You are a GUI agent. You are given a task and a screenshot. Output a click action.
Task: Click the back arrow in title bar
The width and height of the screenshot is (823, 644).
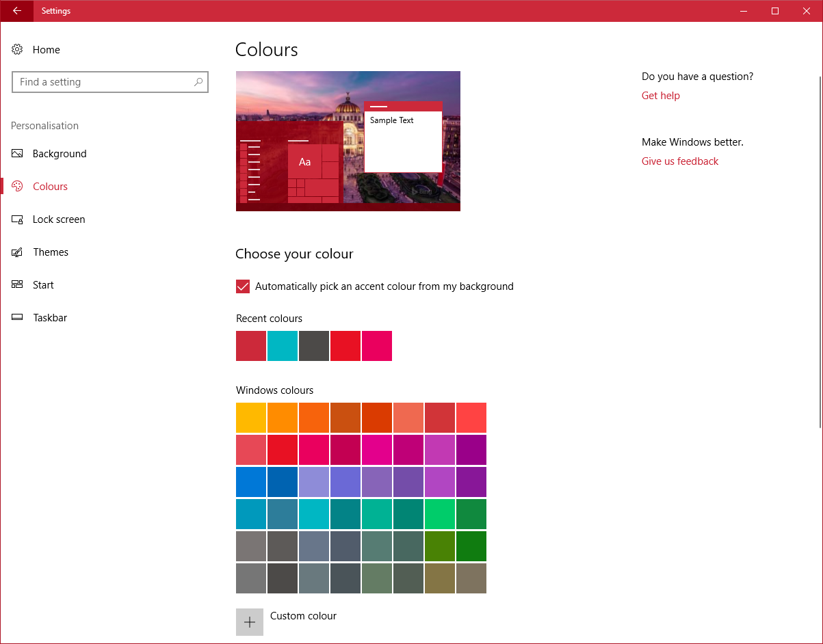(17, 11)
